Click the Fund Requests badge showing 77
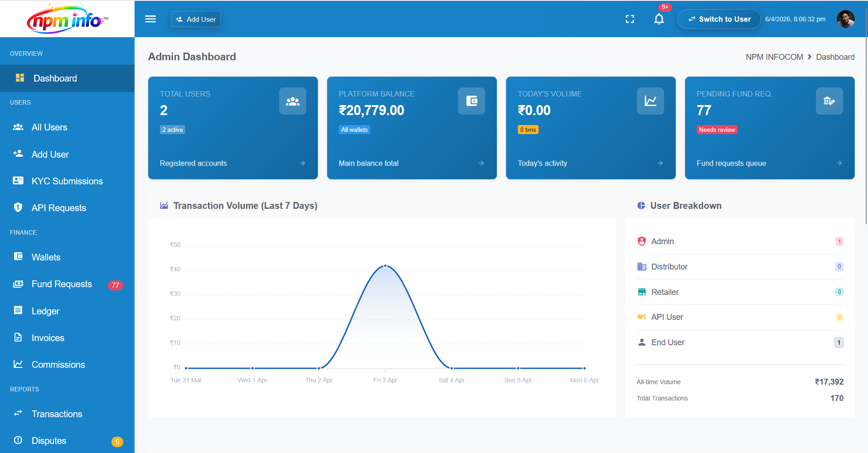This screenshot has width=868, height=453. coord(116,285)
